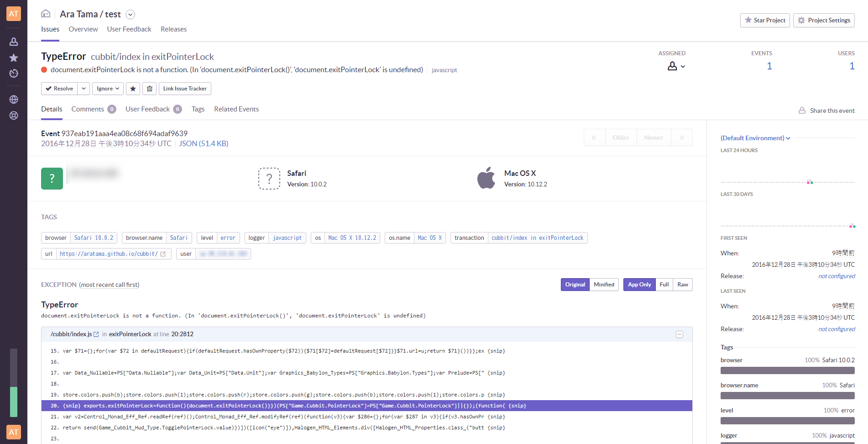Open the Ignore dropdown
This screenshot has height=444, width=868.
[x=108, y=89]
